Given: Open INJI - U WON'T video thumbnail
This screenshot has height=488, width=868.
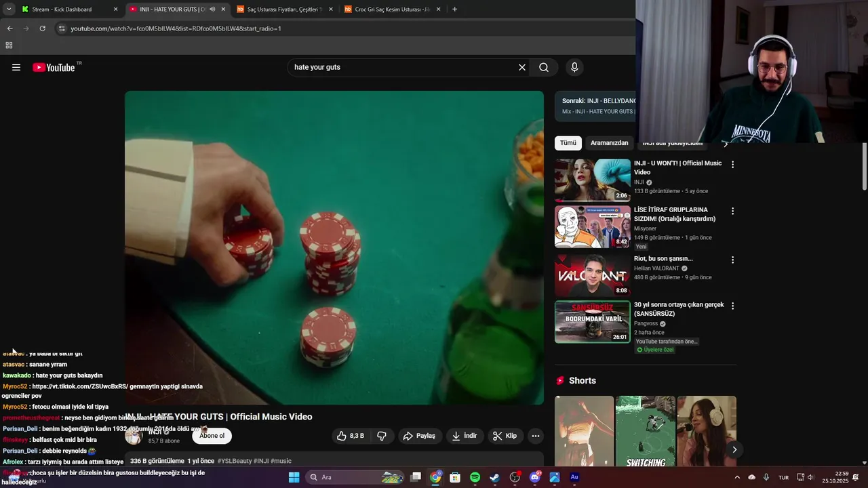Looking at the screenshot, I should coord(593,180).
